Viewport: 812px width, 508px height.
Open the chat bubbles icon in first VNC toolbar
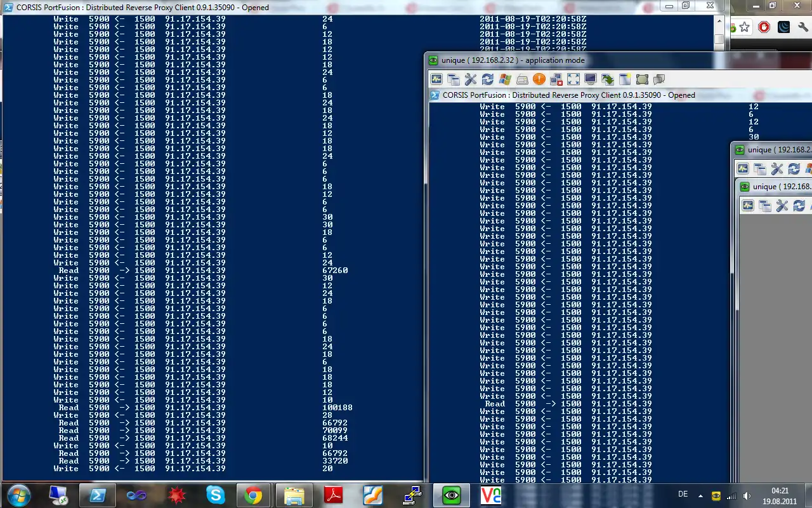coord(659,79)
